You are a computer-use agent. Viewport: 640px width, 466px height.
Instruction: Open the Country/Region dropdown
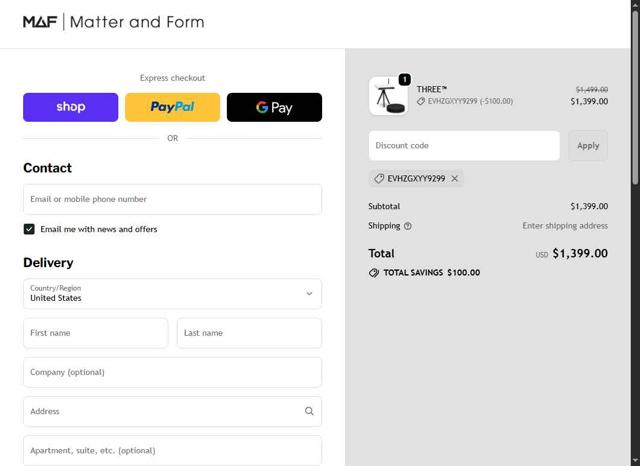click(x=172, y=293)
